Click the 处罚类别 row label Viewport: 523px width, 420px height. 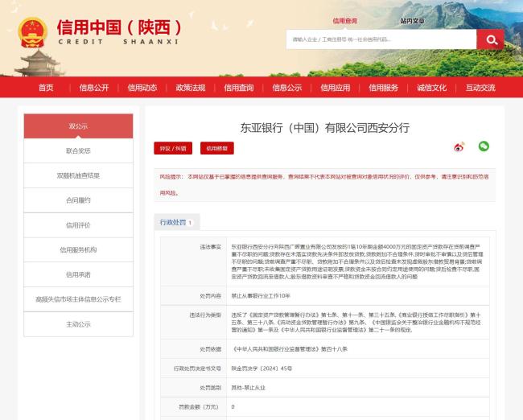click(x=211, y=388)
